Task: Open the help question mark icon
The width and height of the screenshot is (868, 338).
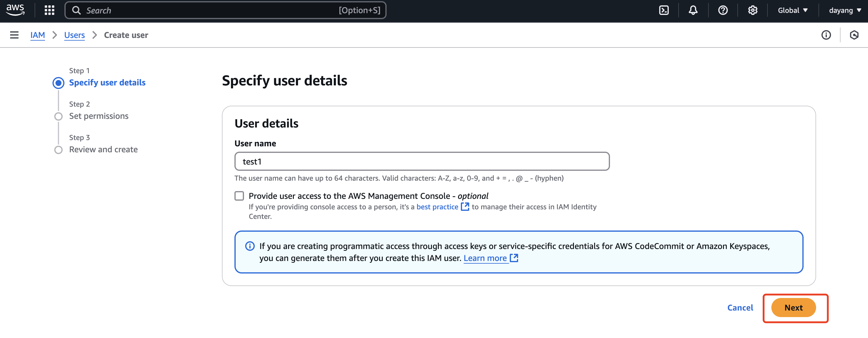Action: pos(722,10)
